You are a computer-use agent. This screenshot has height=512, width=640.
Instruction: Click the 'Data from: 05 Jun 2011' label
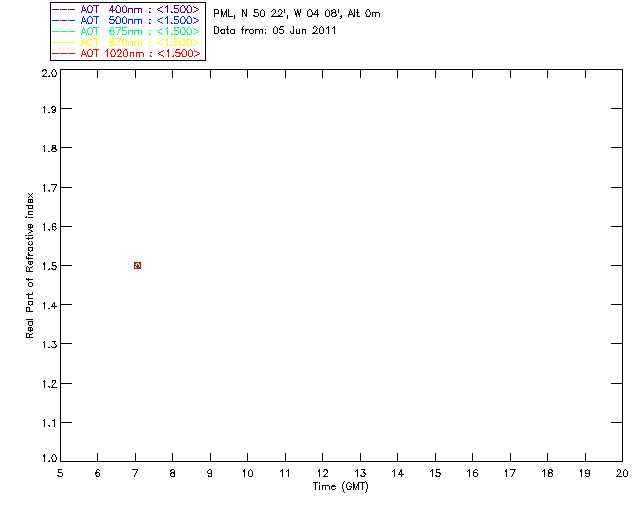[275, 31]
